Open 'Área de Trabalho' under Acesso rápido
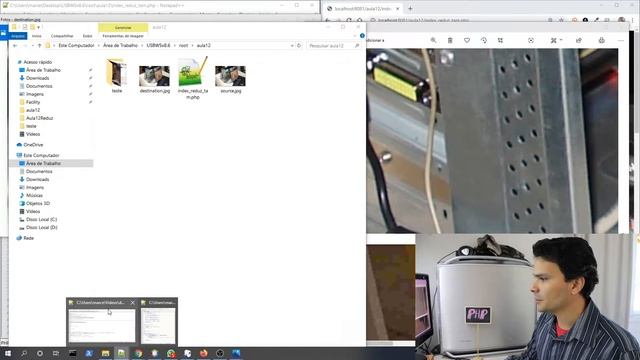 pyautogui.click(x=43, y=70)
